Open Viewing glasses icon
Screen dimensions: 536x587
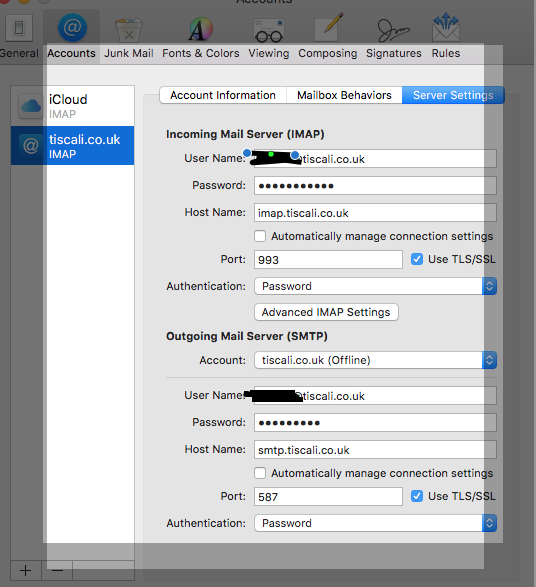(269, 30)
